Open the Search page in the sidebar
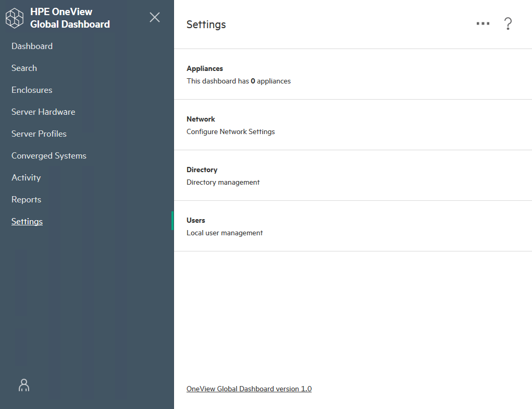 tap(24, 68)
